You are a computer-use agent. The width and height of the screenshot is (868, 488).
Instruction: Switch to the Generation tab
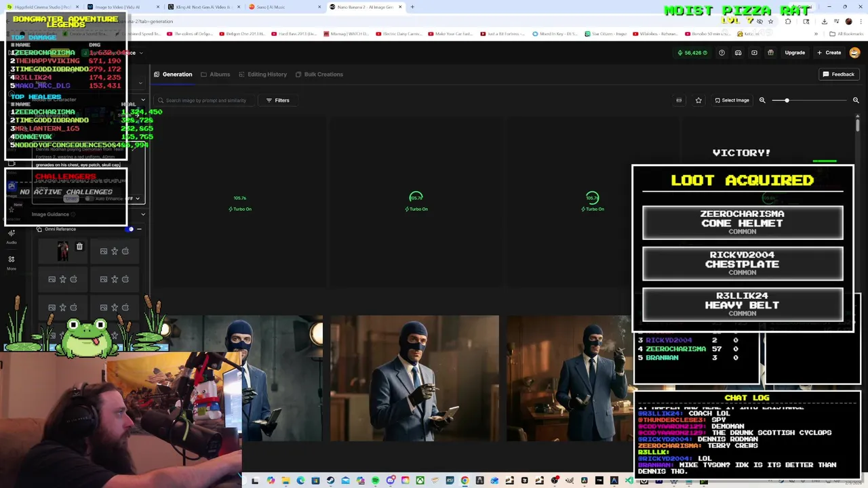(173, 75)
